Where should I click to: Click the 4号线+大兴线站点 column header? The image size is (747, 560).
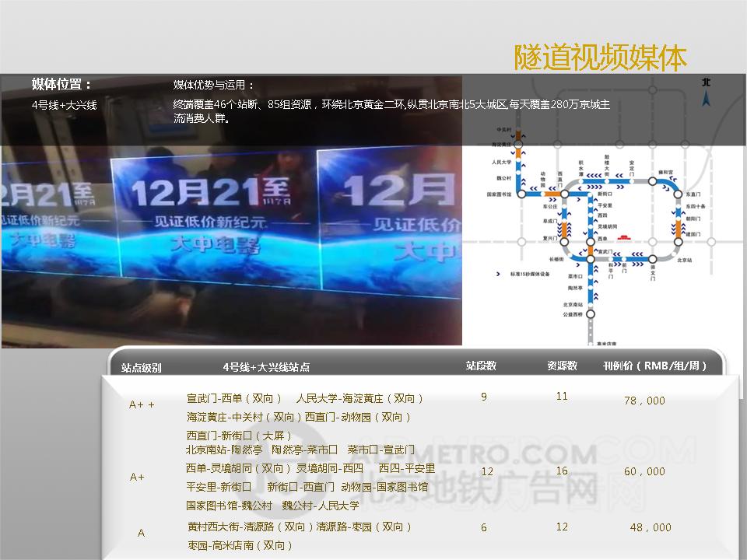266,367
